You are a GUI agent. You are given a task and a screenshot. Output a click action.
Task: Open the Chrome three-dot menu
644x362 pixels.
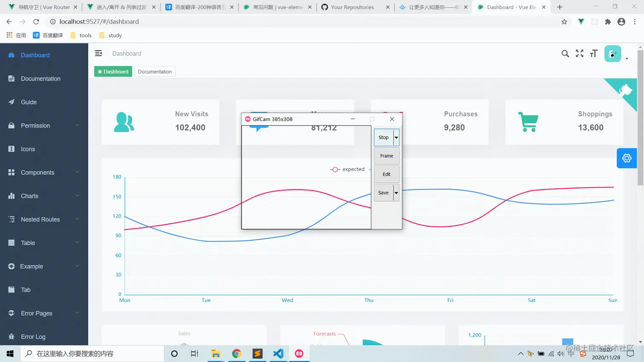click(635, 22)
